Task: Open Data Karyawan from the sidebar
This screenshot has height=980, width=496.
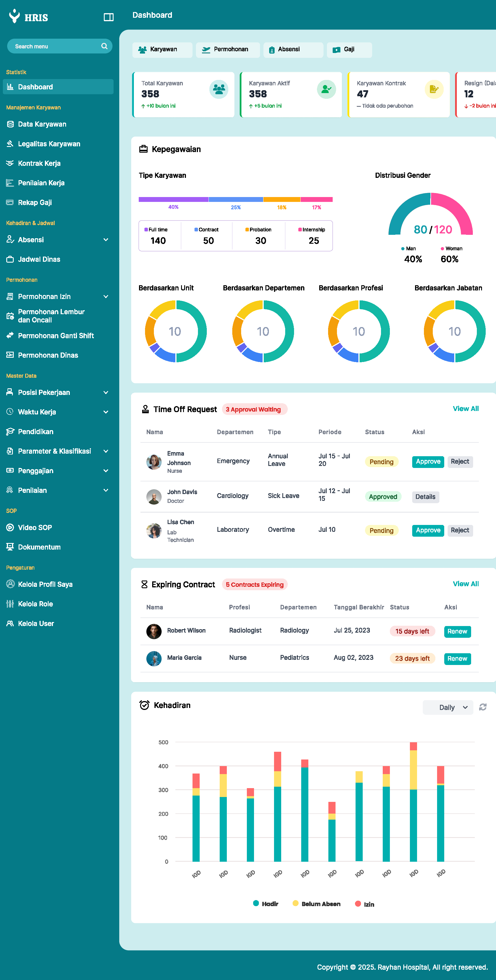Action: click(x=42, y=124)
